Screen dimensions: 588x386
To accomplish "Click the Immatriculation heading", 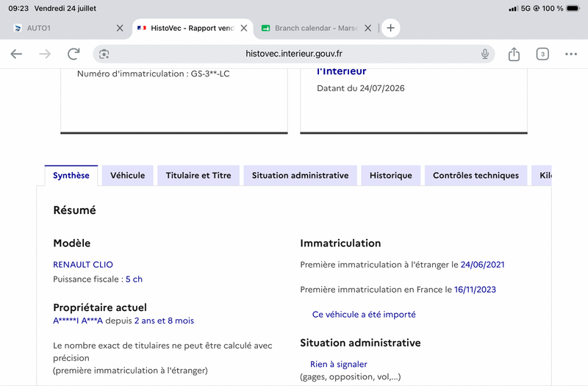I will (340, 243).
